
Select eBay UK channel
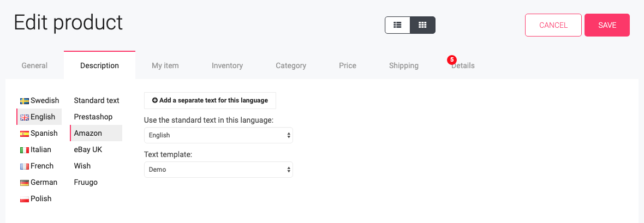[88, 149]
